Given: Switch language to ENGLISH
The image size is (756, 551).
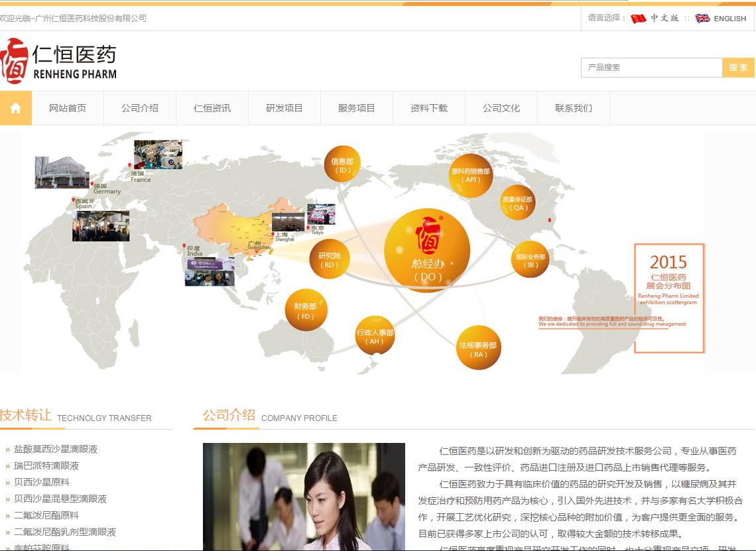Looking at the screenshot, I should (x=729, y=19).
